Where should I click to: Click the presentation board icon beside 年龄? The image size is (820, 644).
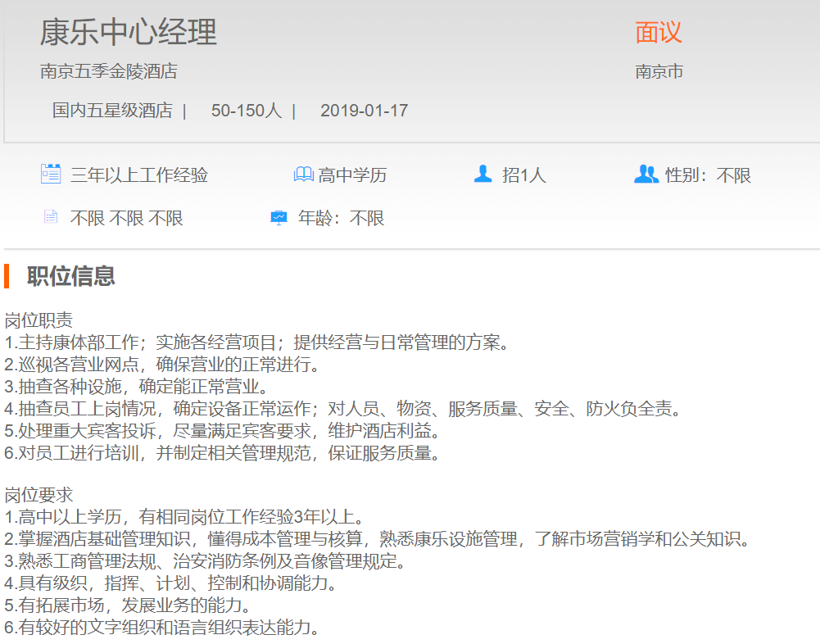[279, 217]
